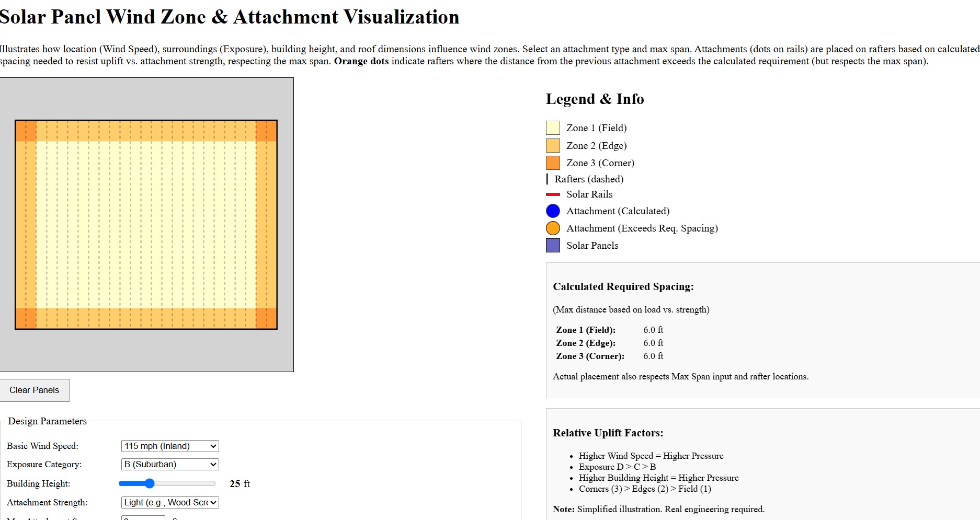The image size is (980, 520).
Task: Click the left edge zone of the roof
Action: click(26, 225)
